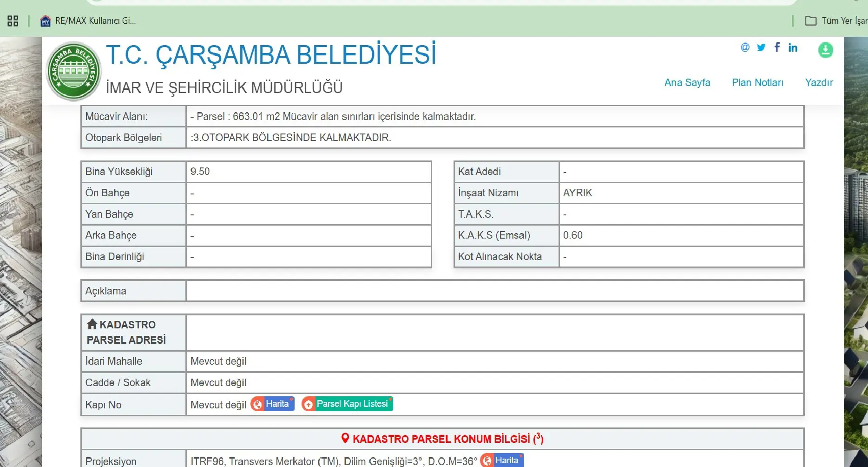Click Mevcut değil in Cadde / Sokak row
The width and height of the screenshot is (868, 467).
[218, 383]
